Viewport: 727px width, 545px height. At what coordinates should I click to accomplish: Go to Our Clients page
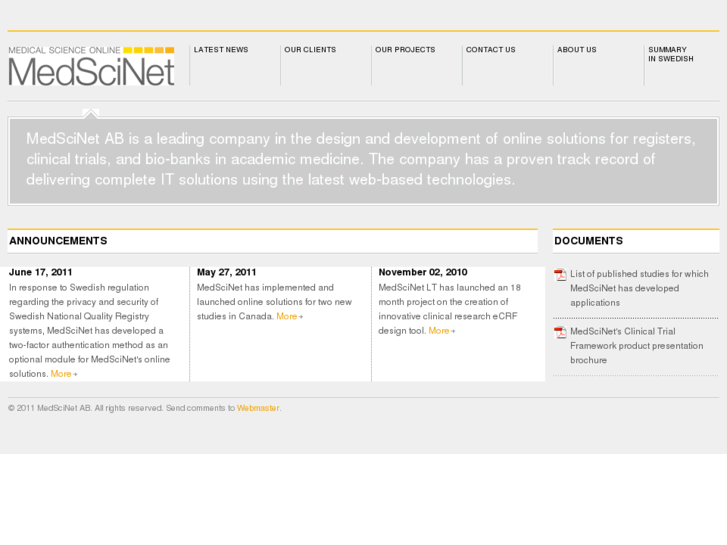310,50
